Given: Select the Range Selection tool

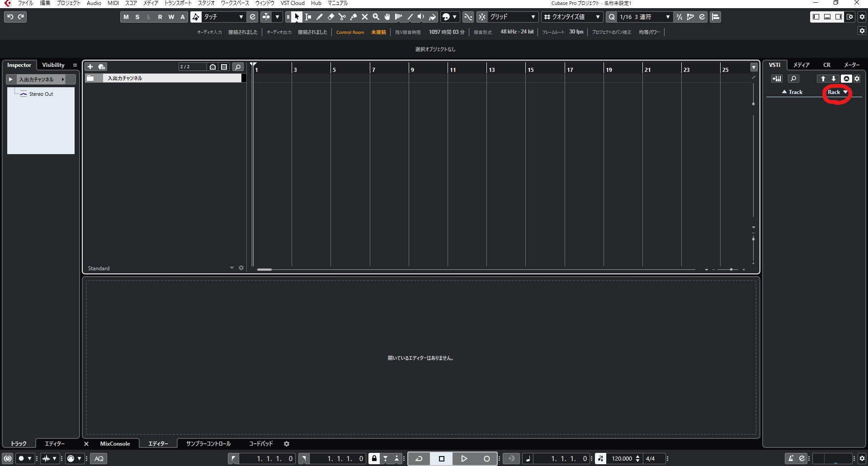Looking at the screenshot, I should pyautogui.click(x=308, y=17).
